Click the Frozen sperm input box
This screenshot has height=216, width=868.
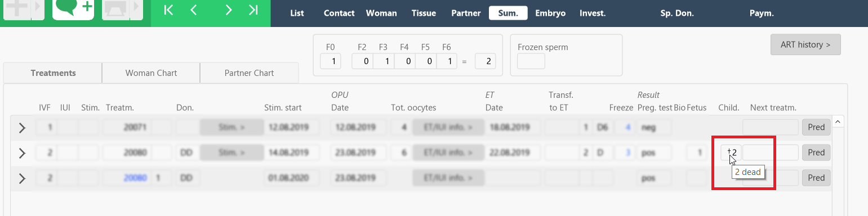click(x=531, y=61)
